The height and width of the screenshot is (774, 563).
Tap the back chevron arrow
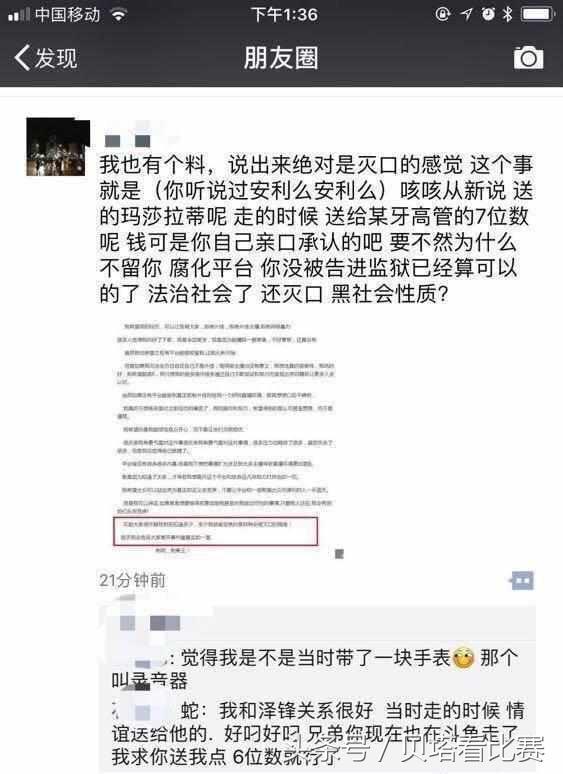[22, 58]
